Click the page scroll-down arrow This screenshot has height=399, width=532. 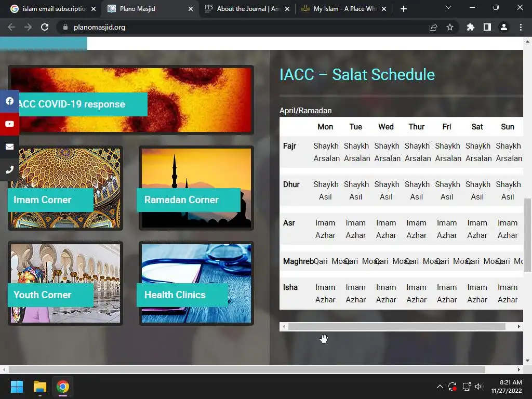[528, 361]
